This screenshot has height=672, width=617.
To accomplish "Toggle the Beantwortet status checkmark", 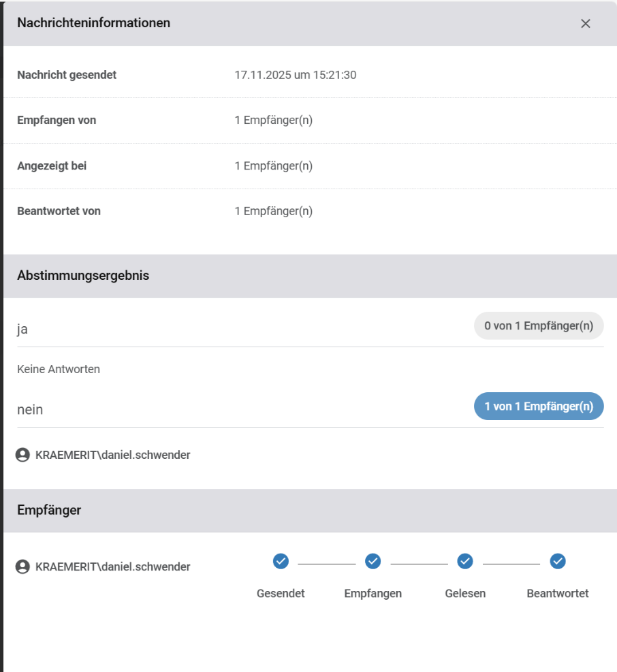I will pyautogui.click(x=558, y=562).
